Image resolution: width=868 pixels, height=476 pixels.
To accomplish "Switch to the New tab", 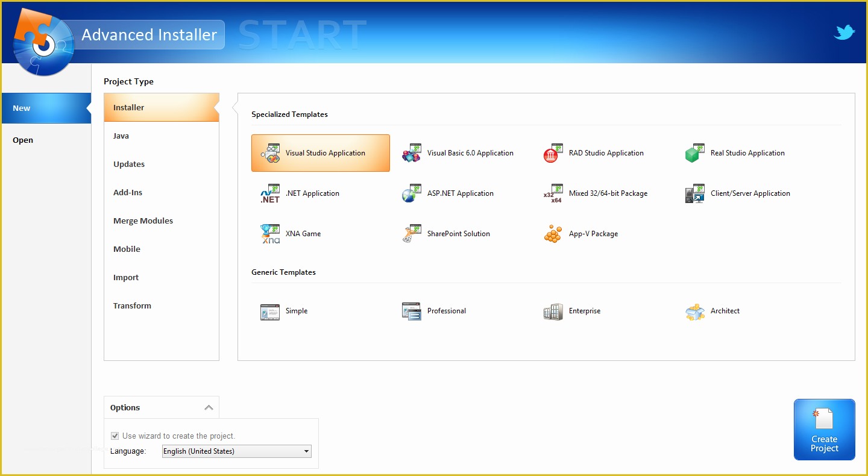I will tap(46, 108).
